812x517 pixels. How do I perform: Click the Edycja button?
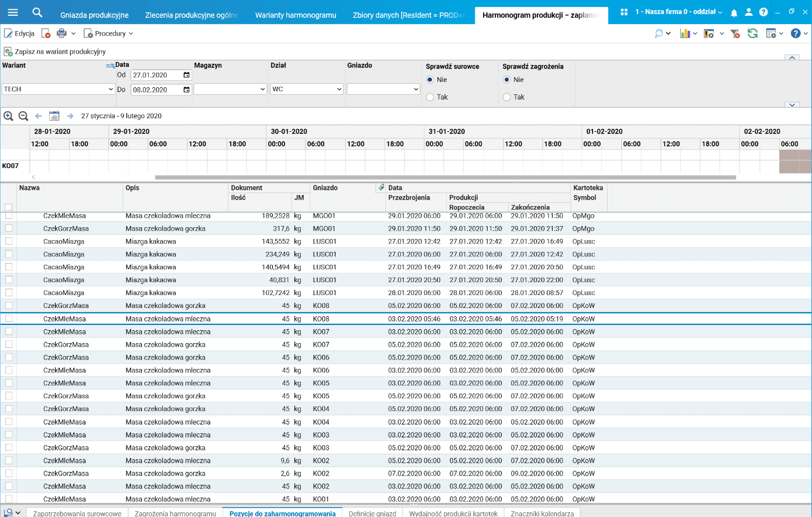pyautogui.click(x=19, y=33)
